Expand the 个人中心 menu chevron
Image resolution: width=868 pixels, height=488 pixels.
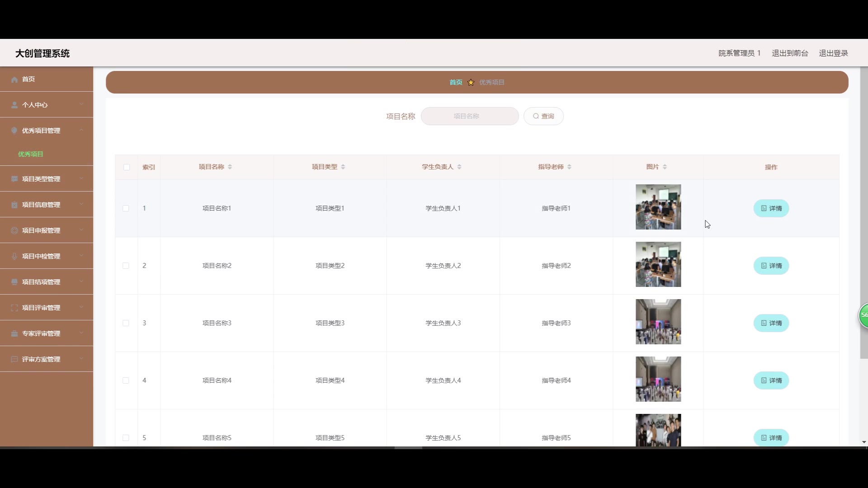[81, 104]
